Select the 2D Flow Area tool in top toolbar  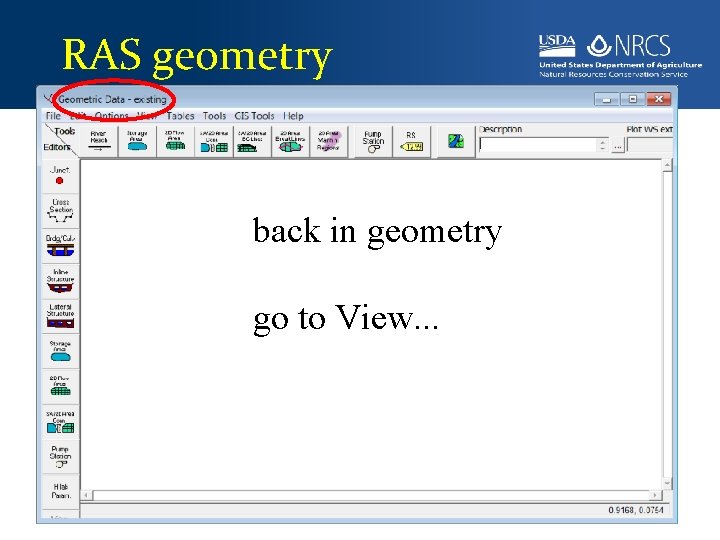[x=175, y=141]
